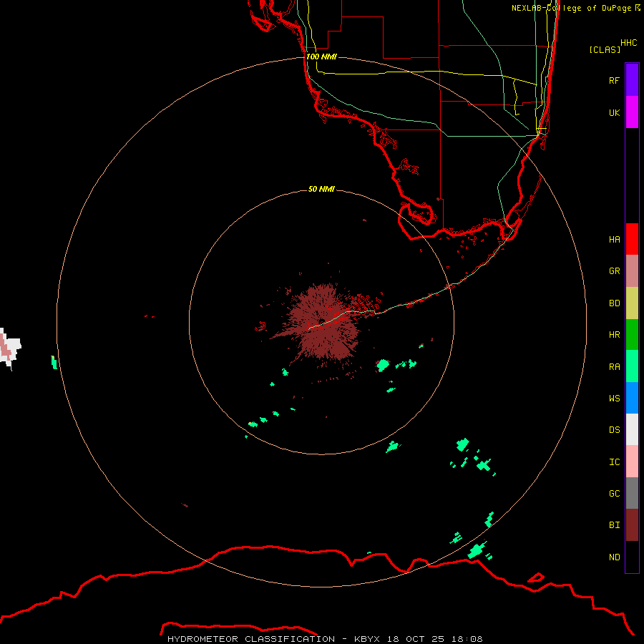
Task: Click the HYDROMETEOR CLASSIFICATION title text
Action: point(251,639)
